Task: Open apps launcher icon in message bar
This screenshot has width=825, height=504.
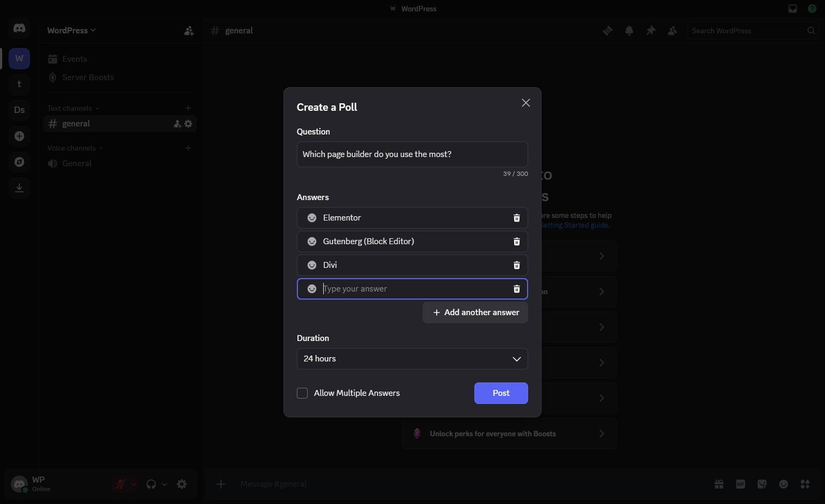Action: coord(805,484)
